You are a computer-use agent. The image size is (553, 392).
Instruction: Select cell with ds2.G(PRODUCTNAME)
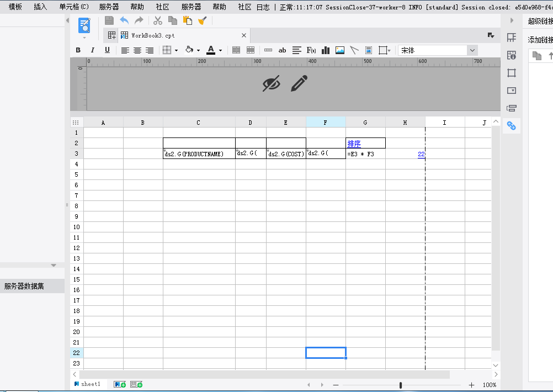tap(199, 153)
